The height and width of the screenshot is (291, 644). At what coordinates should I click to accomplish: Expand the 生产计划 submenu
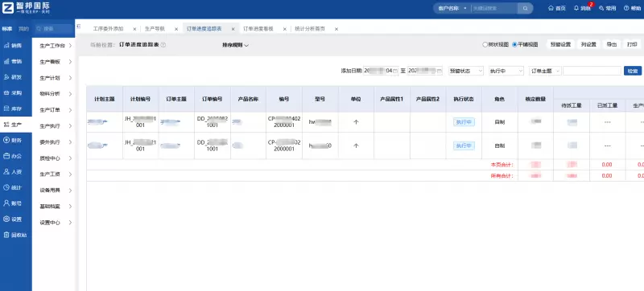(56, 78)
